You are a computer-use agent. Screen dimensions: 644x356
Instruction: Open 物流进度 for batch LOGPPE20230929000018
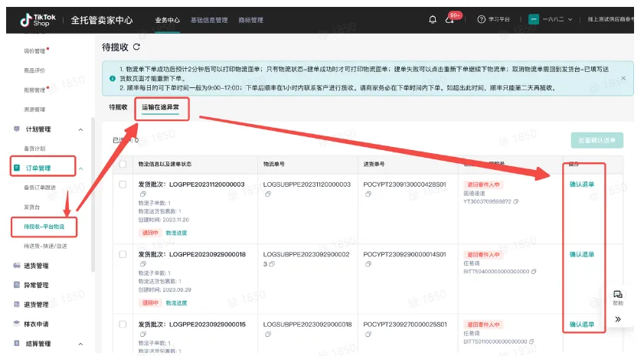click(x=176, y=302)
